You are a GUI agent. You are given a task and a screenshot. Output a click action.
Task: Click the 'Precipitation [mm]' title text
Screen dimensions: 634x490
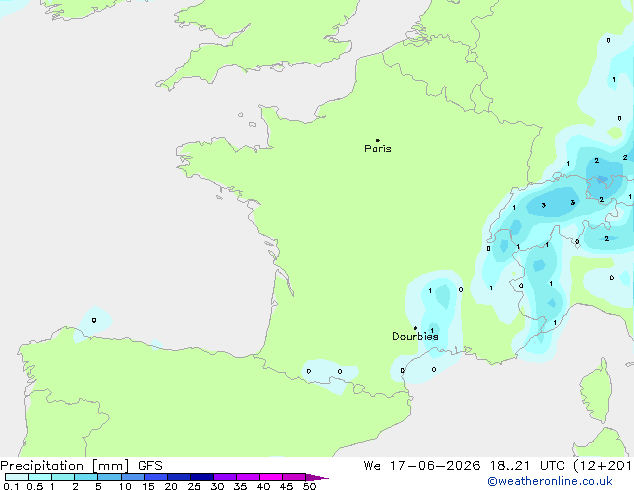point(65,466)
